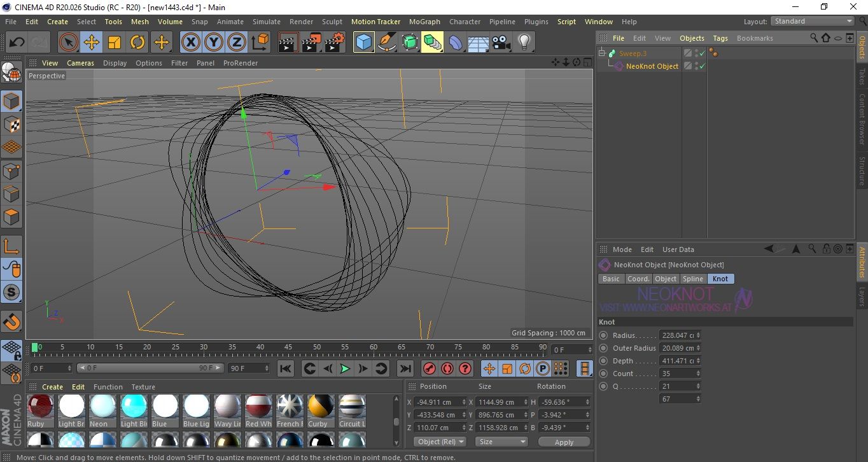Toggle the Radius keyframe circle
Image resolution: width=868 pixels, height=462 pixels.
point(603,335)
